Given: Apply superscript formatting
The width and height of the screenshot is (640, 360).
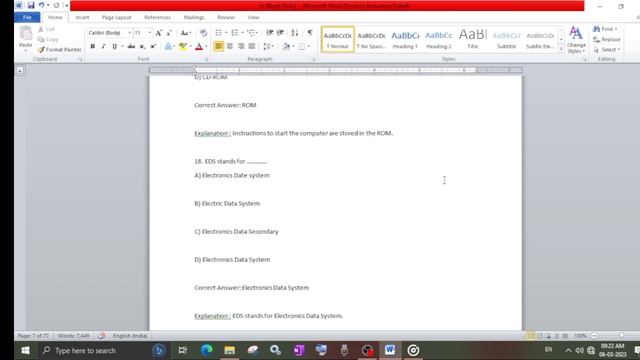Looking at the screenshot, I should [x=153, y=47].
